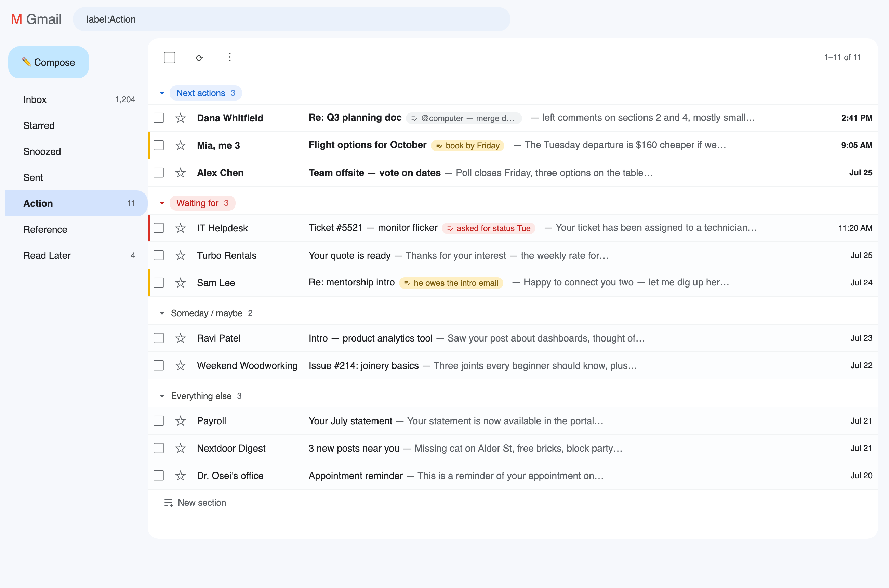The width and height of the screenshot is (889, 588).
Task: Select the Mia, me 3 email checkbox
Action: pyautogui.click(x=159, y=145)
